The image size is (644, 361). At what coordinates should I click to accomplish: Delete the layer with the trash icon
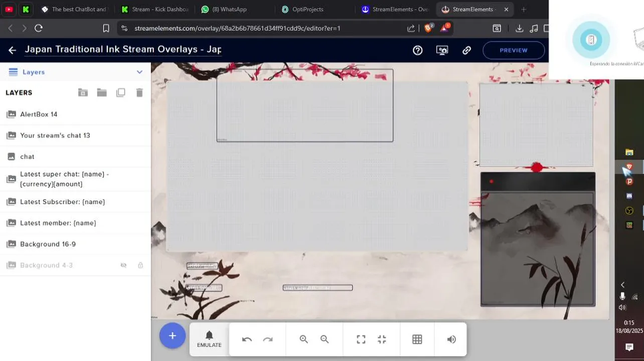(139, 93)
